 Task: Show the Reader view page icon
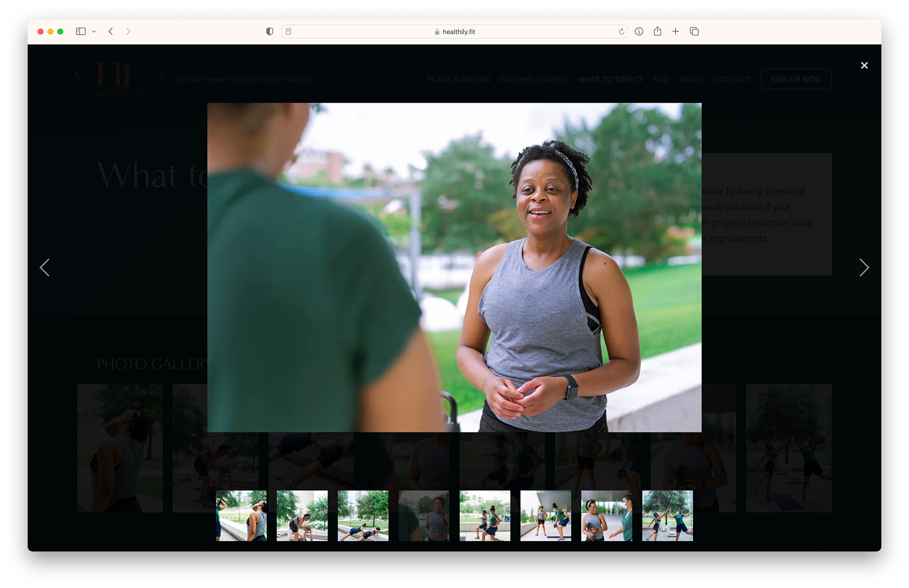(x=288, y=32)
